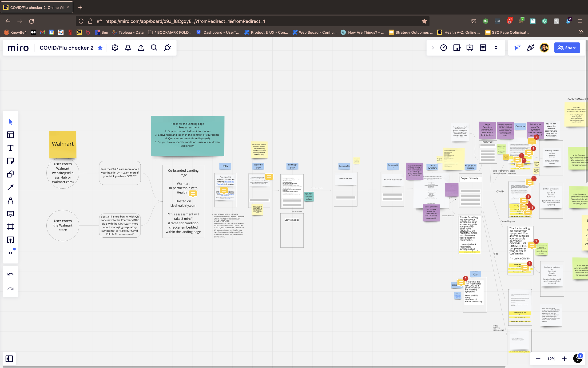Open the Templates tool
Viewport: 588px width, 368px height.
pyautogui.click(x=10, y=135)
